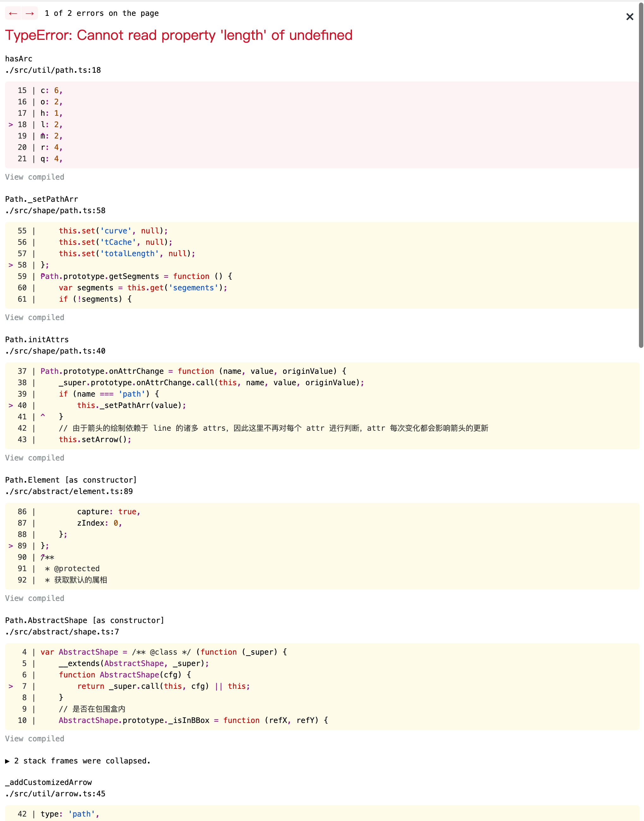
Task: Navigate to the next error
Action: click(30, 13)
